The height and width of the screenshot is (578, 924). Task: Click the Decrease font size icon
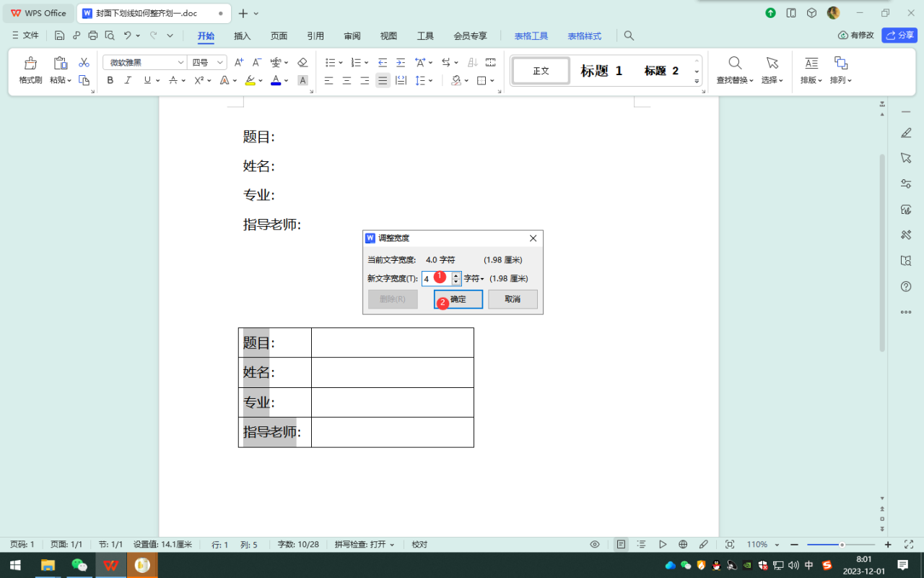click(257, 63)
